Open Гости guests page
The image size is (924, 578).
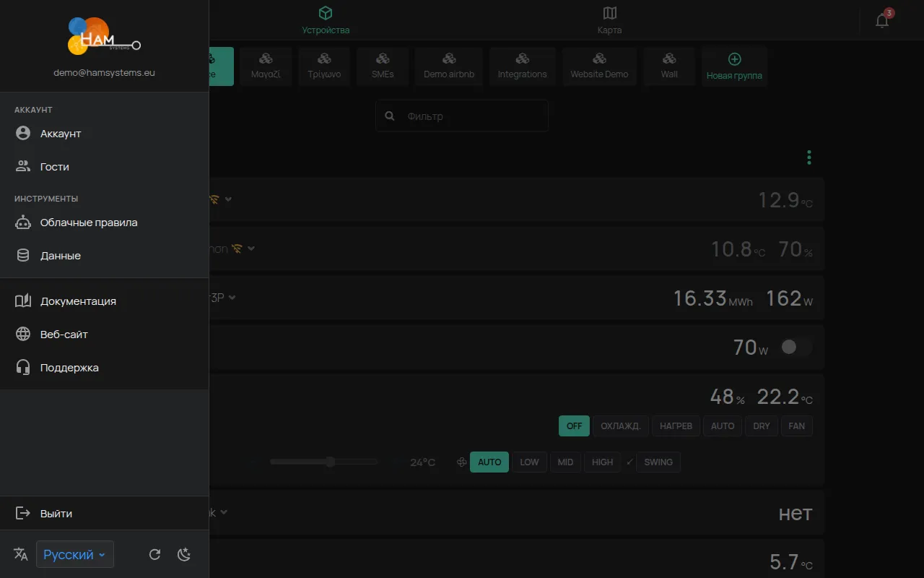pos(104,167)
